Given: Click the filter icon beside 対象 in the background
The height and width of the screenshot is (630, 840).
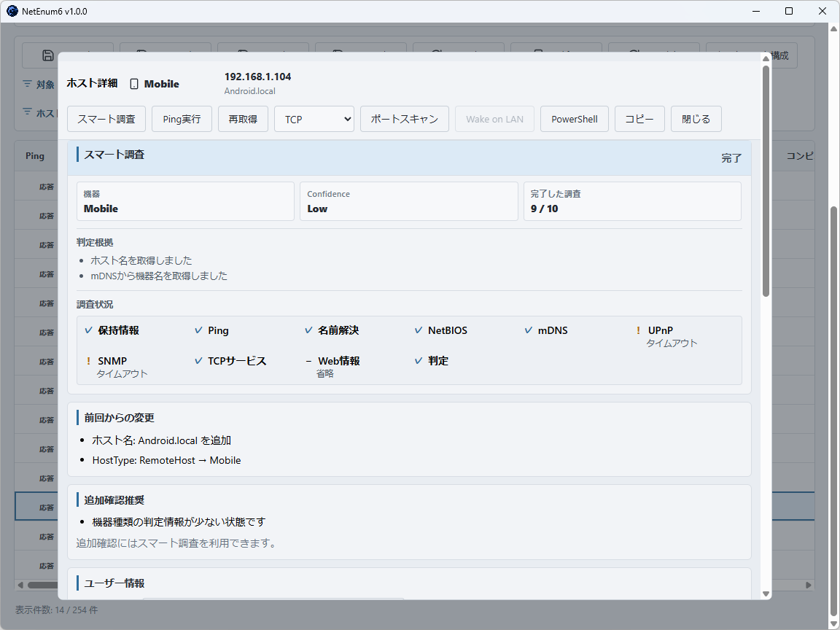Looking at the screenshot, I should point(27,84).
